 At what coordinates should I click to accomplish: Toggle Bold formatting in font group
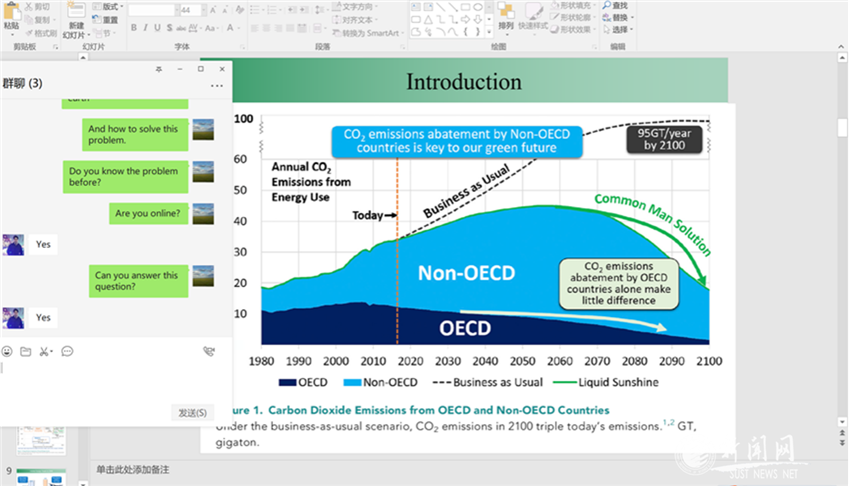pos(133,27)
